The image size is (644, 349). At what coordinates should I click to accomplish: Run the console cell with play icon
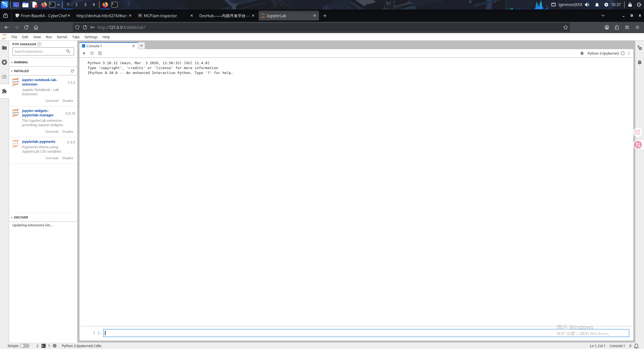[84, 53]
